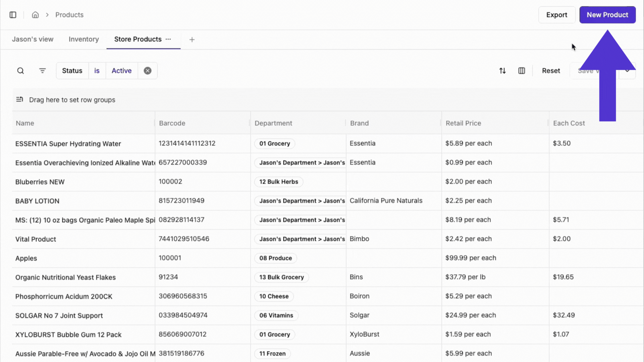Open the 08 Produce department tag
This screenshot has width=644, height=362.
click(x=275, y=258)
